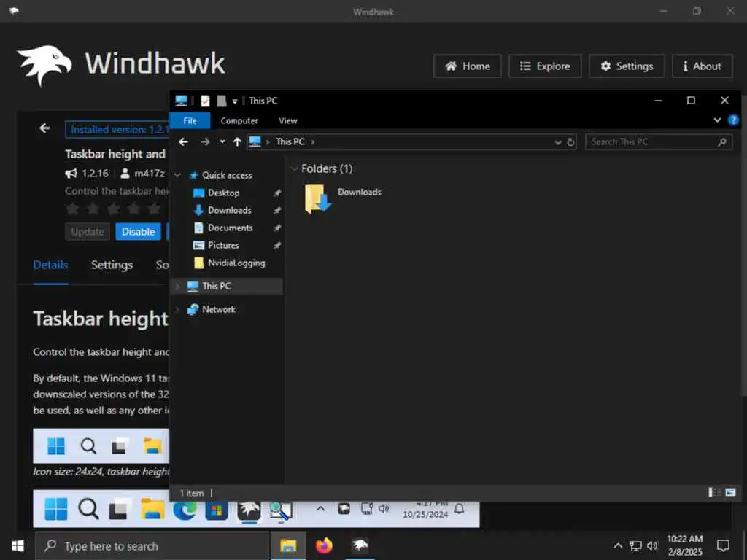Click the This PC address bar
This screenshot has height=560, width=747.
click(411, 142)
